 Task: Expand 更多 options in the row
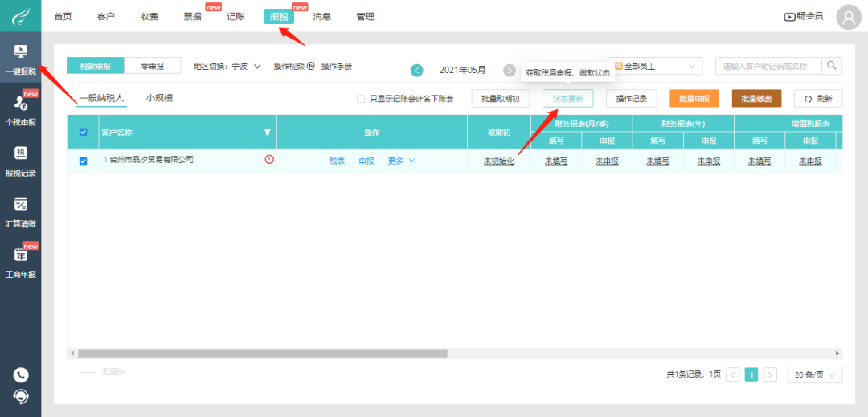coord(401,161)
